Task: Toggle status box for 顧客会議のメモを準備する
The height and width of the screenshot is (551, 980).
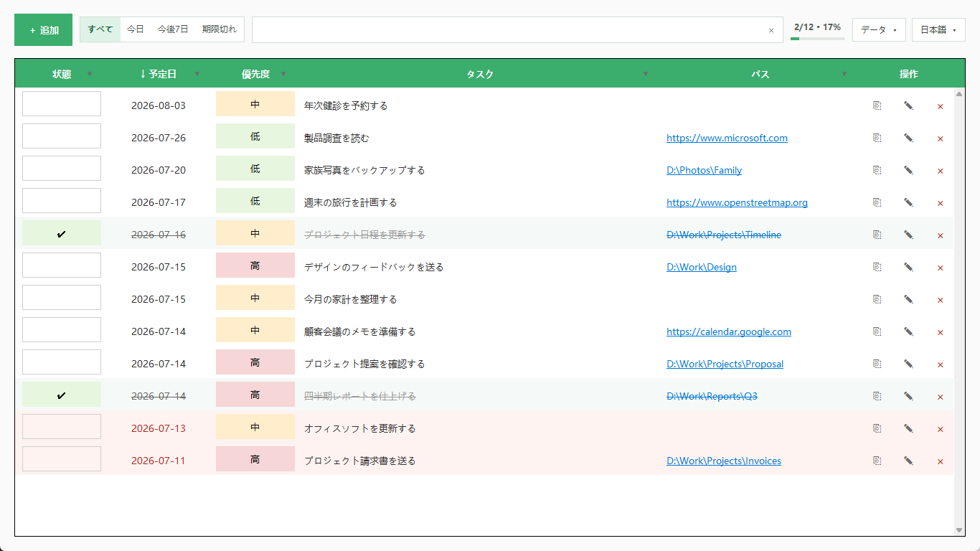Action: 62,329
